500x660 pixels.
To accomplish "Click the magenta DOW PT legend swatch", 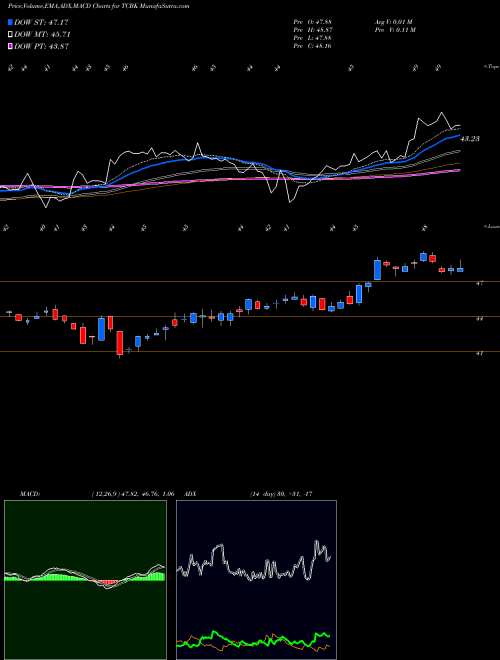I will [x=11, y=46].
